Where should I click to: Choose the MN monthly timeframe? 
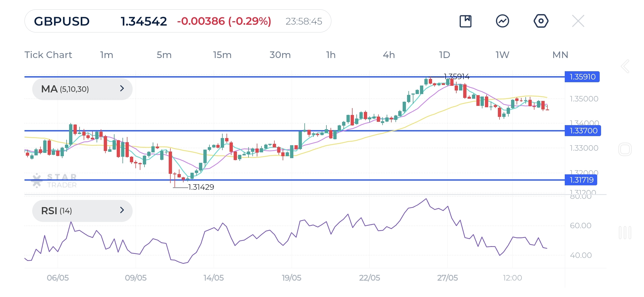560,55
